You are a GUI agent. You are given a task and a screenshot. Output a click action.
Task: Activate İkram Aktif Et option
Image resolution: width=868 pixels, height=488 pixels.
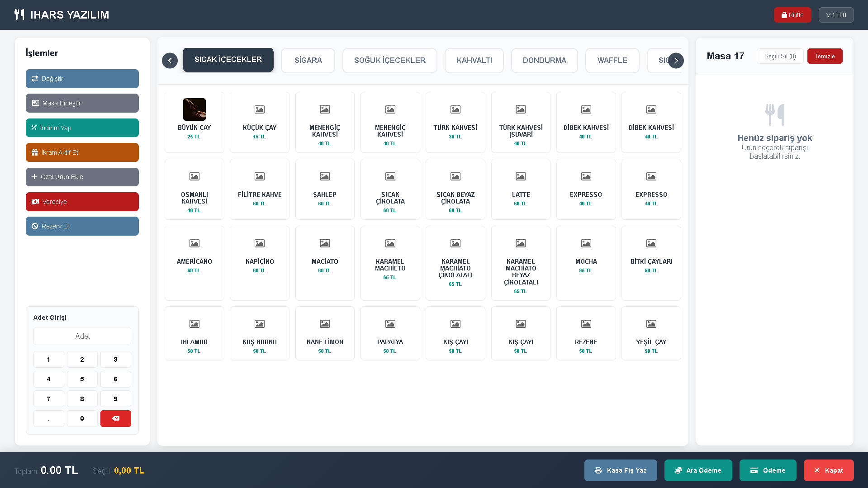point(82,152)
